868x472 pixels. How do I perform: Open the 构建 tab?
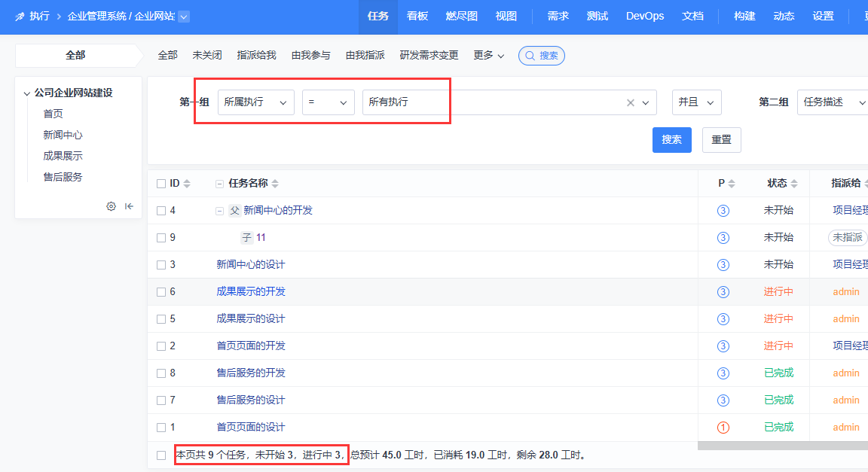744,17
